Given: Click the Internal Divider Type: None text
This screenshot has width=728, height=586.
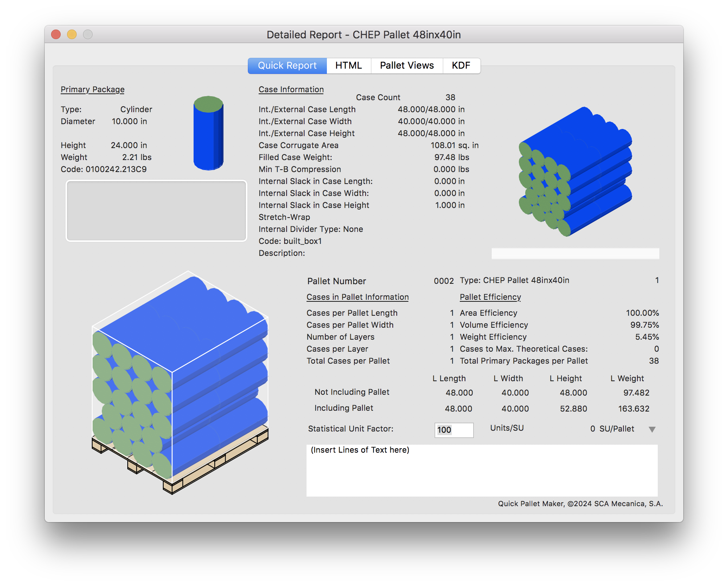Looking at the screenshot, I should point(311,229).
